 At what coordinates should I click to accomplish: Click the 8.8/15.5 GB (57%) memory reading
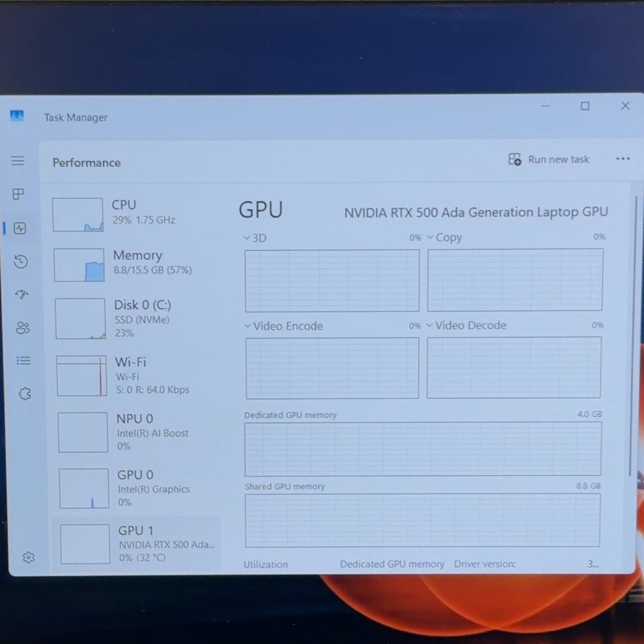click(153, 270)
